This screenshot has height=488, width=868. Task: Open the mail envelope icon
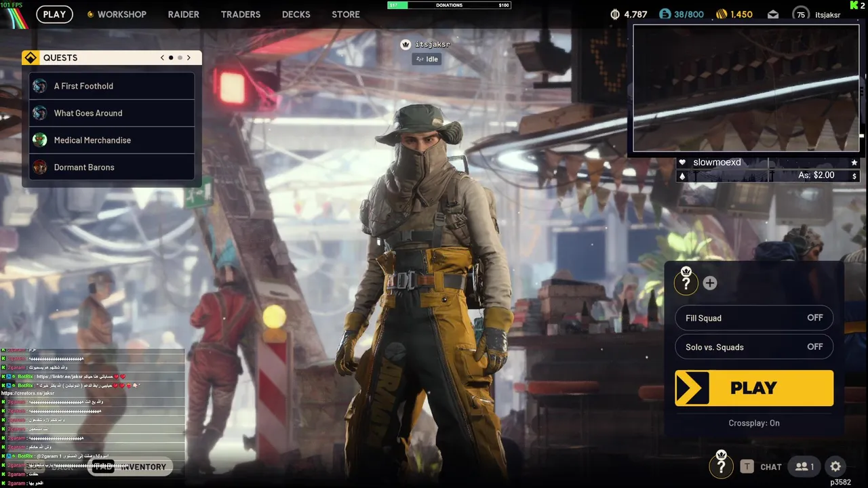pos(773,14)
